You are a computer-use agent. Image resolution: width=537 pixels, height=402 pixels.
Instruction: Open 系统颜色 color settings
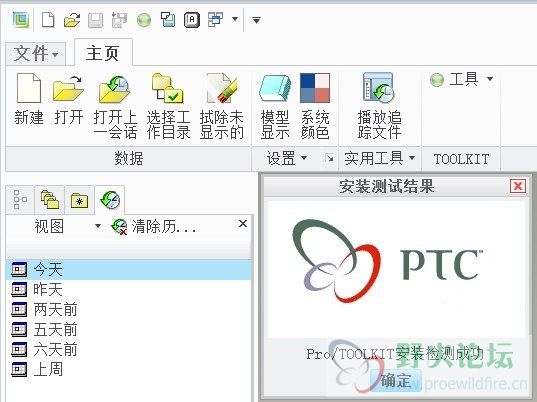point(315,106)
